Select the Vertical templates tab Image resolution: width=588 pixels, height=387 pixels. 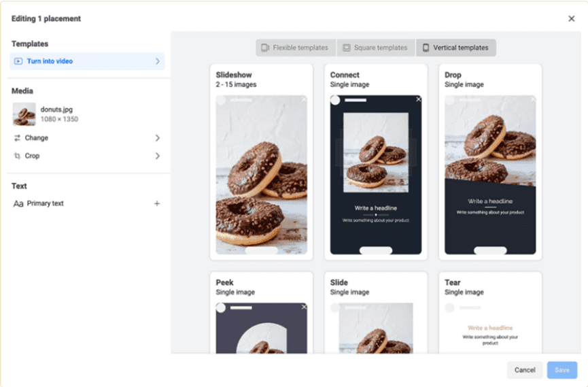[x=456, y=48]
